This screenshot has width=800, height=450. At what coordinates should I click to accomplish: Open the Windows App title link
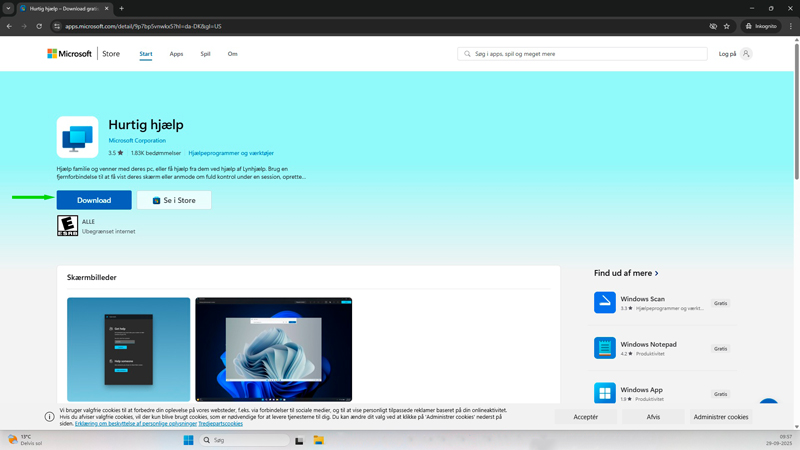(x=641, y=390)
